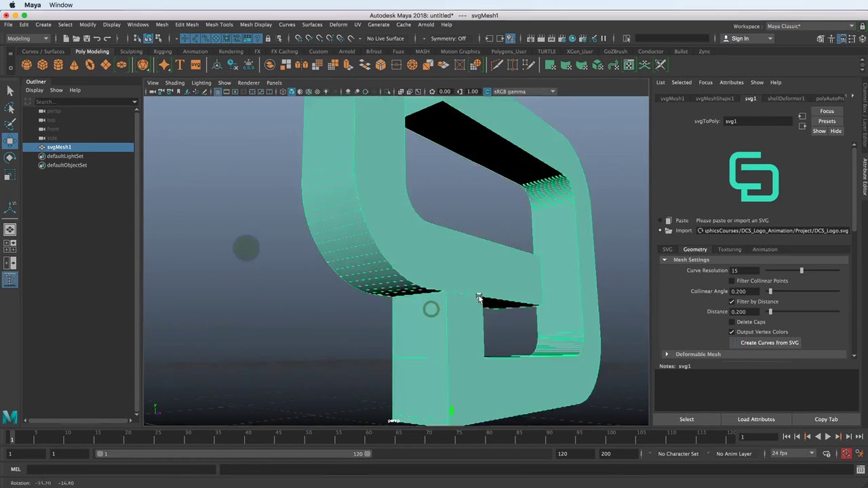Viewport: 868px width, 488px height.
Task: Open the Deform menu
Action: point(338,24)
